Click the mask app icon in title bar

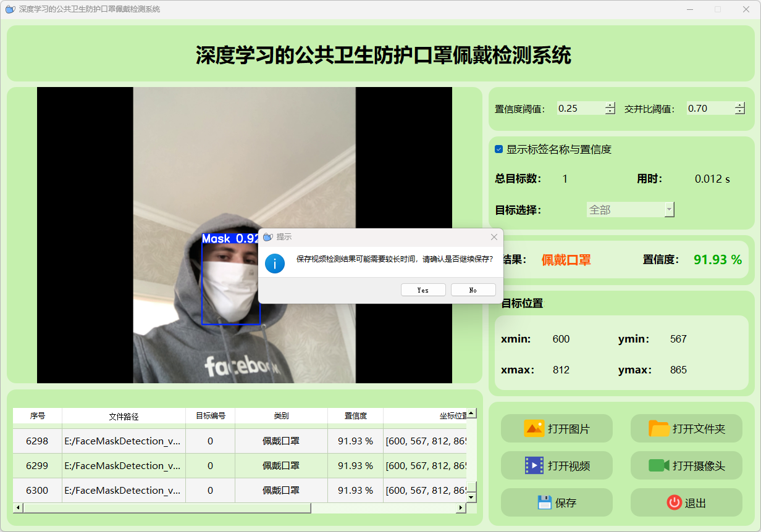pos(10,9)
